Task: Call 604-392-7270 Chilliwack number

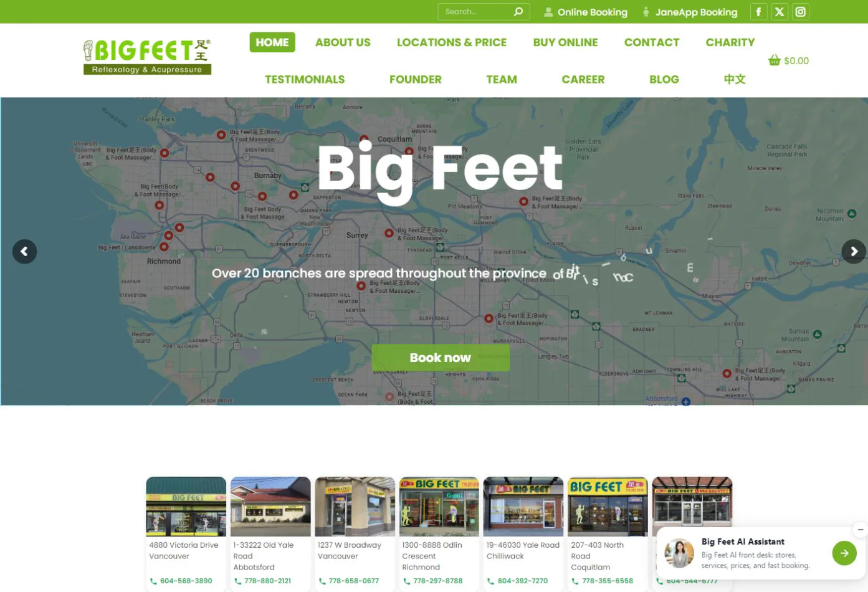Action: tap(522, 581)
